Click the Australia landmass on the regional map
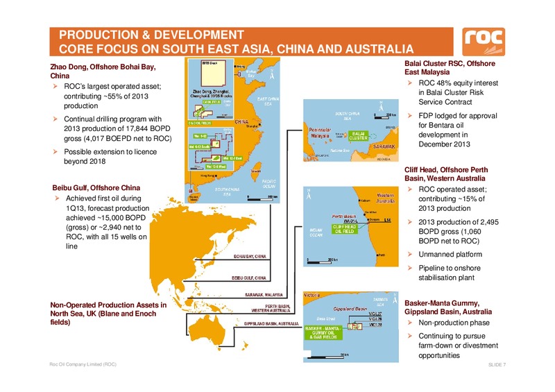555x392 pixels. (x=208, y=330)
